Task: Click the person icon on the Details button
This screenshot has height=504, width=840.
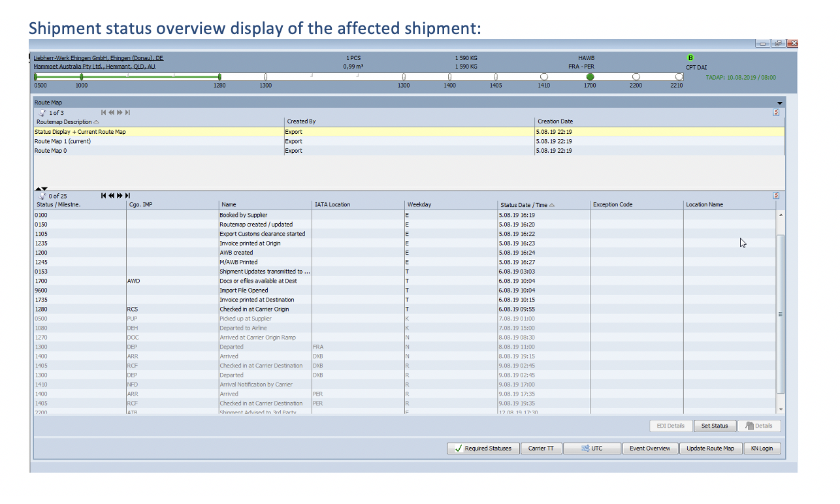Action: (x=748, y=426)
